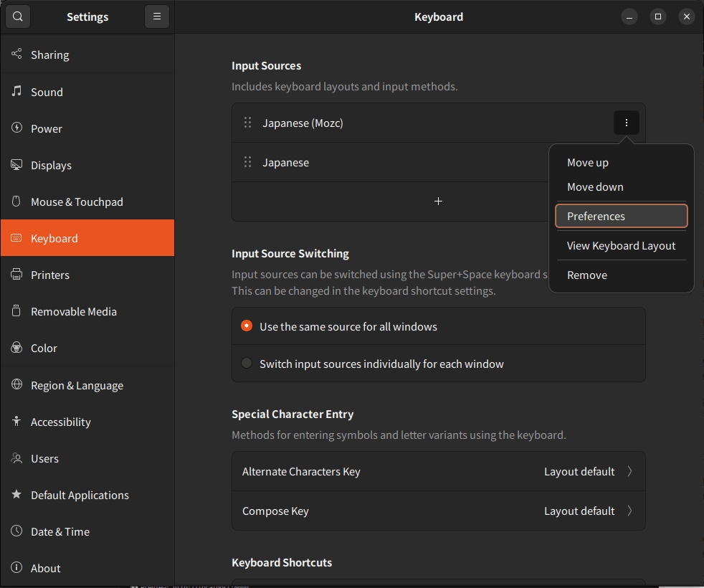Grab the drag handle beside Japanese (Mozc)

[247, 123]
